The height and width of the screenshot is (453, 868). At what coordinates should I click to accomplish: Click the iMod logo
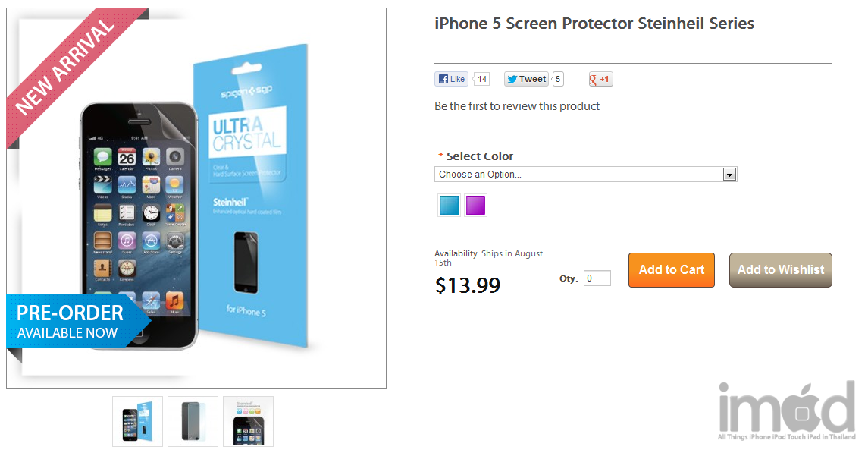[785, 410]
